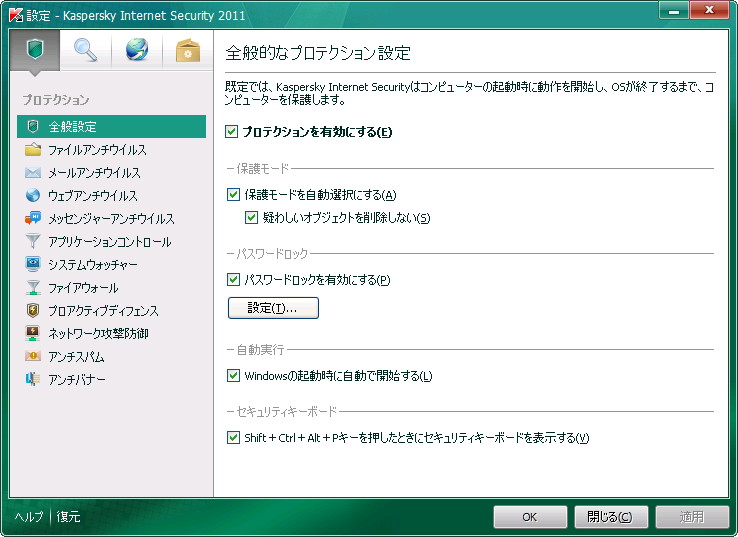Click the banner icon for アンチバナー
738x537 pixels.
tap(32, 379)
